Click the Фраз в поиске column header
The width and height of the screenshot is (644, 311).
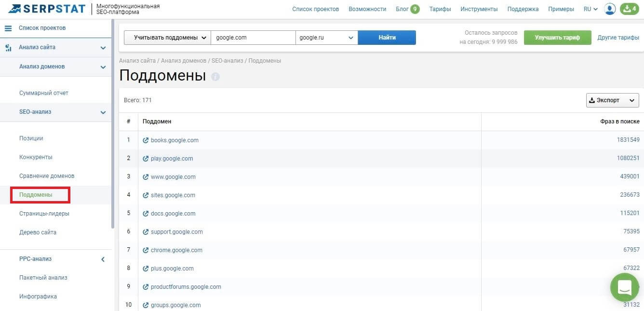620,122
